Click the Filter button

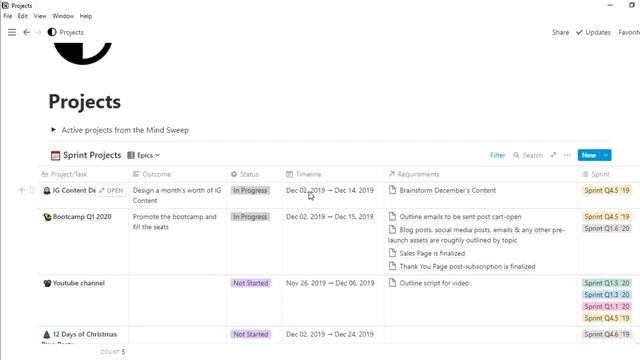498,155
